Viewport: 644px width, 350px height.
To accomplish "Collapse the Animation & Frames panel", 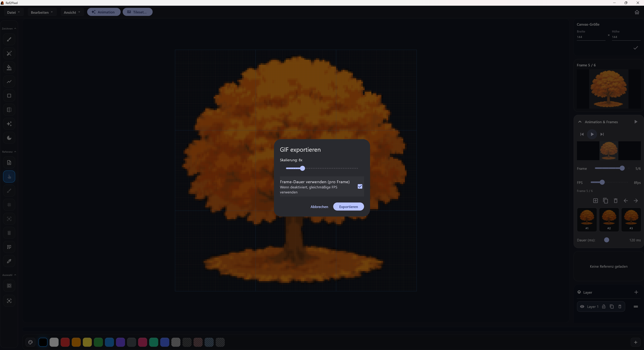I will coord(580,122).
